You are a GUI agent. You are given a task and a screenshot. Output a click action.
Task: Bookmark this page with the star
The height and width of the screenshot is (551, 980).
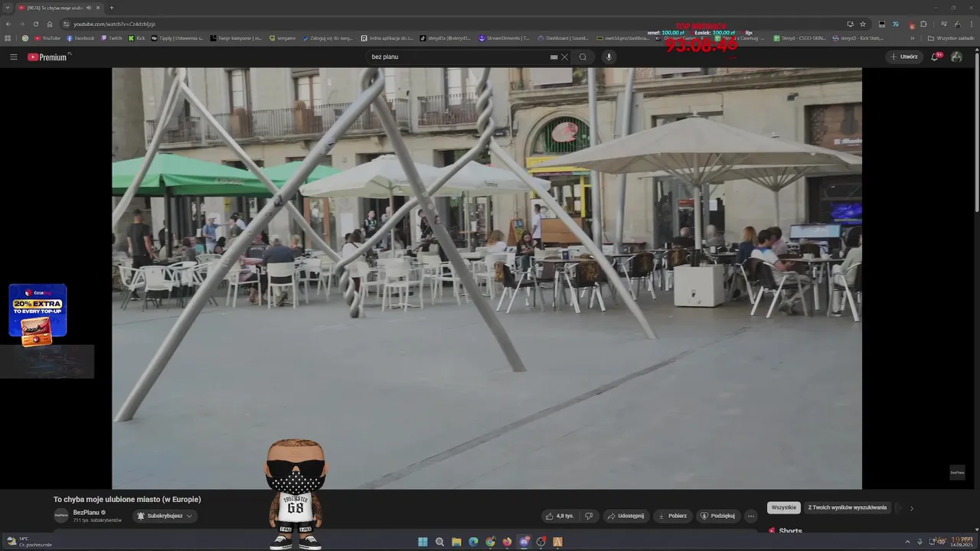(863, 24)
